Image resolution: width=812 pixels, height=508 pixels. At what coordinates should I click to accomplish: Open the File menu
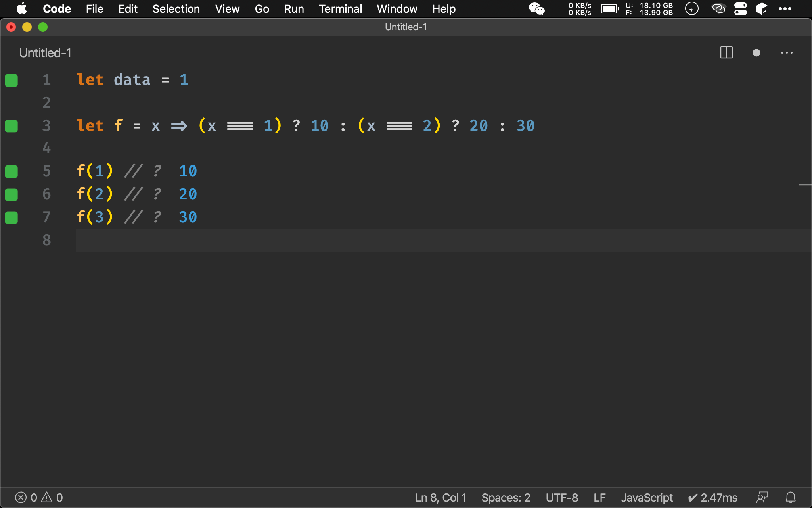click(x=94, y=9)
